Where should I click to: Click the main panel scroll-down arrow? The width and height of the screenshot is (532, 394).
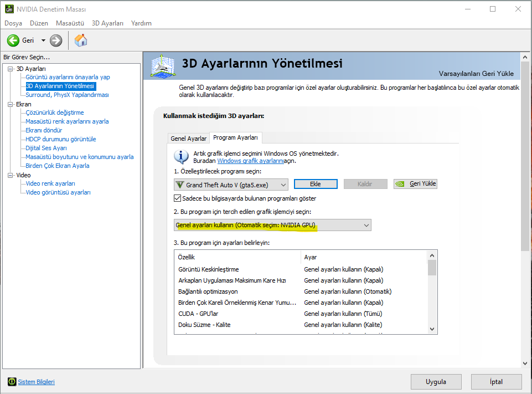tap(525, 363)
